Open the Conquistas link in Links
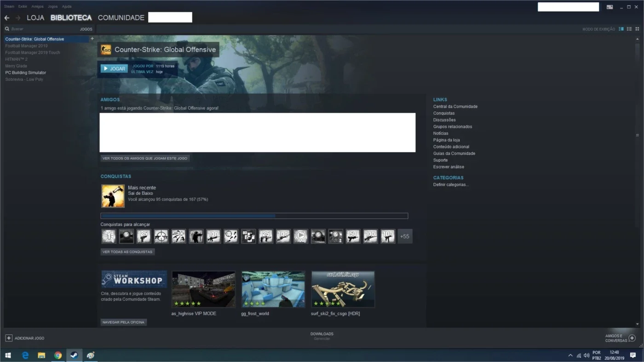The image size is (644, 362). click(444, 113)
